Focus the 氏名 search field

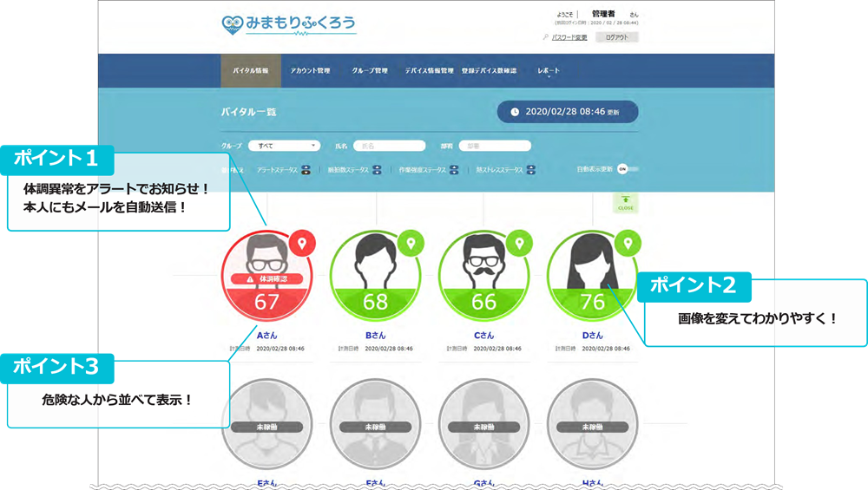pyautogui.click(x=389, y=146)
